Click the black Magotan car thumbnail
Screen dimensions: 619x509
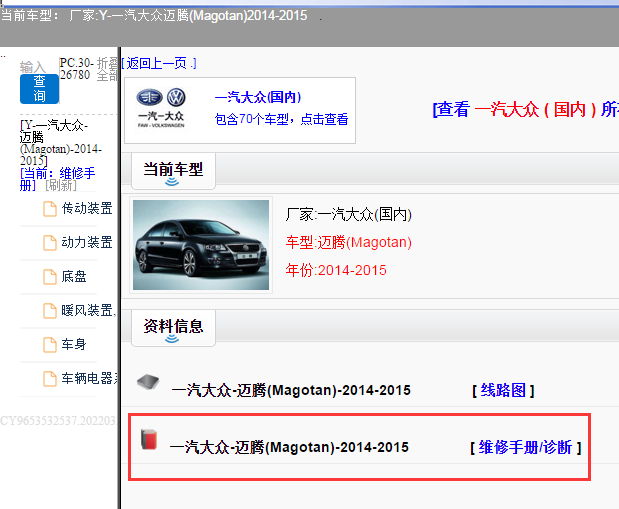pyautogui.click(x=201, y=245)
